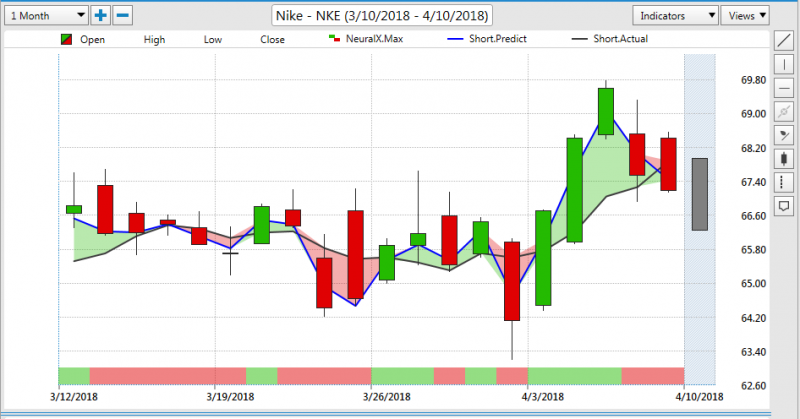Click the 3/26/2018 date axis label
The image size is (800, 419).
387,397
